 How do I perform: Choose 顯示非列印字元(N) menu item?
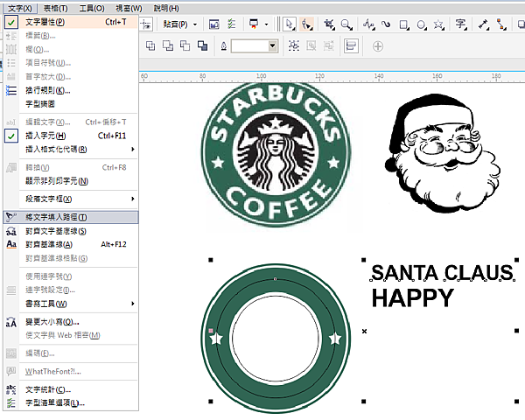(71, 181)
